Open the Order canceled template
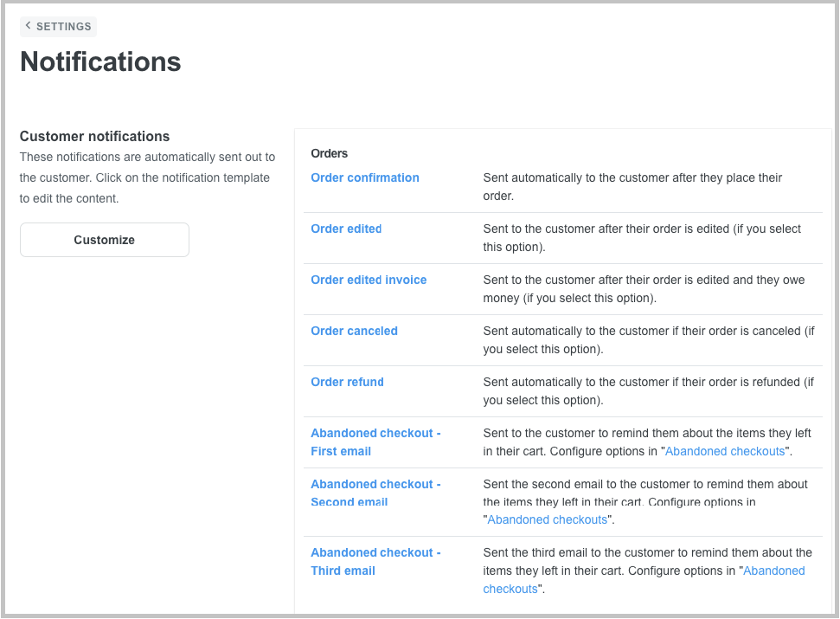This screenshot has height=619, width=840. click(354, 331)
